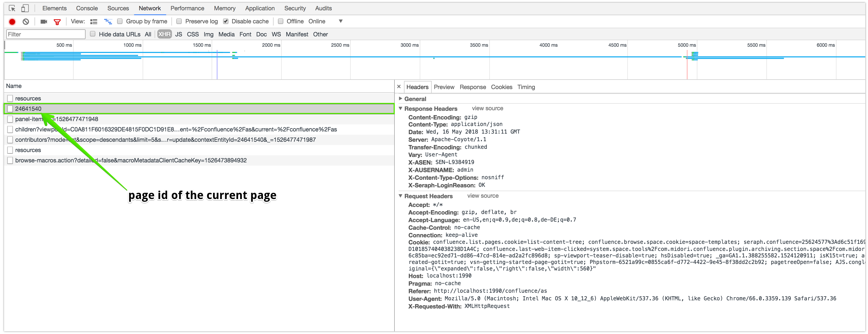Viewport: 868px width, 334px height.
Task: Uncheck the Disable cache checkbox
Action: click(x=226, y=21)
